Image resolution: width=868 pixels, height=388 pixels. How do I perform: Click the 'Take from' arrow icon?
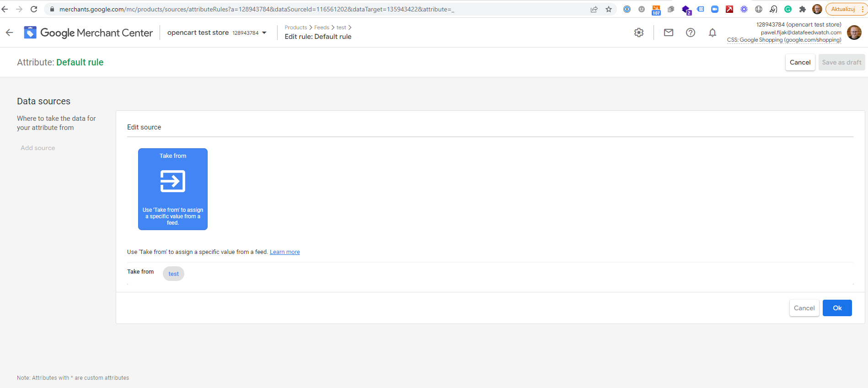173,181
